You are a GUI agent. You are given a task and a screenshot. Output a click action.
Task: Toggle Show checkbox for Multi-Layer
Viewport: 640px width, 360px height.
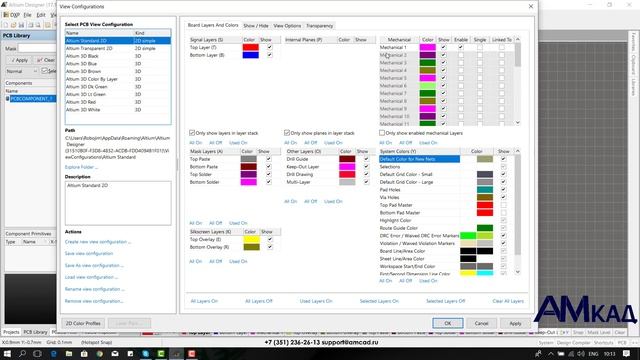[x=366, y=182]
